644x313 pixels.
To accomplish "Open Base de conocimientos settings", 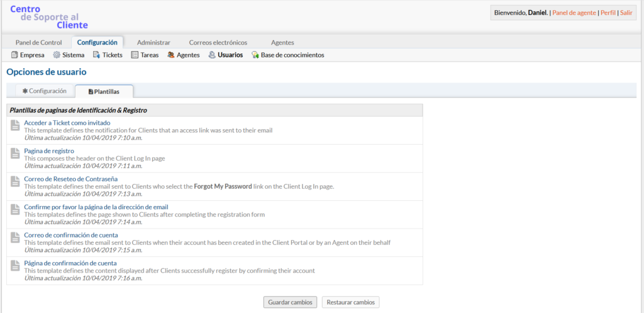I will coord(287,55).
